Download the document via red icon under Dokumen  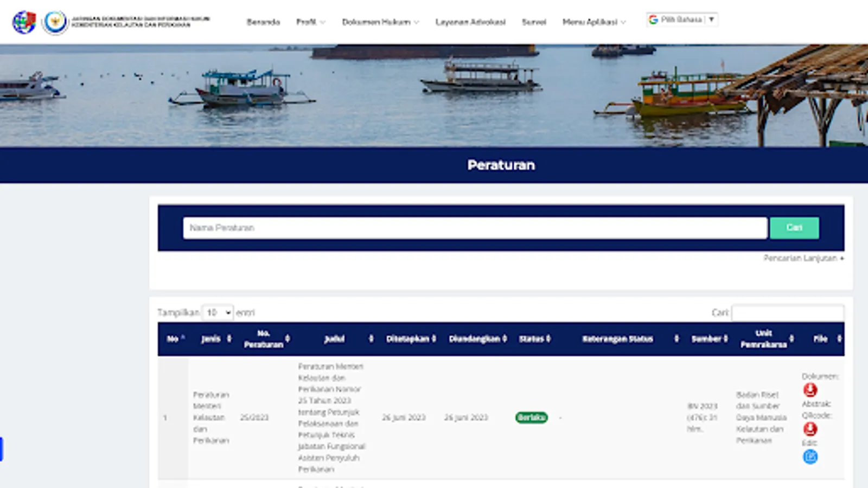point(810,390)
